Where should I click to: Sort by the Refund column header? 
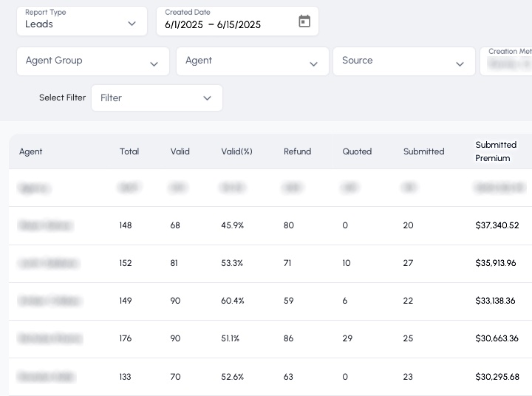tap(297, 151)
